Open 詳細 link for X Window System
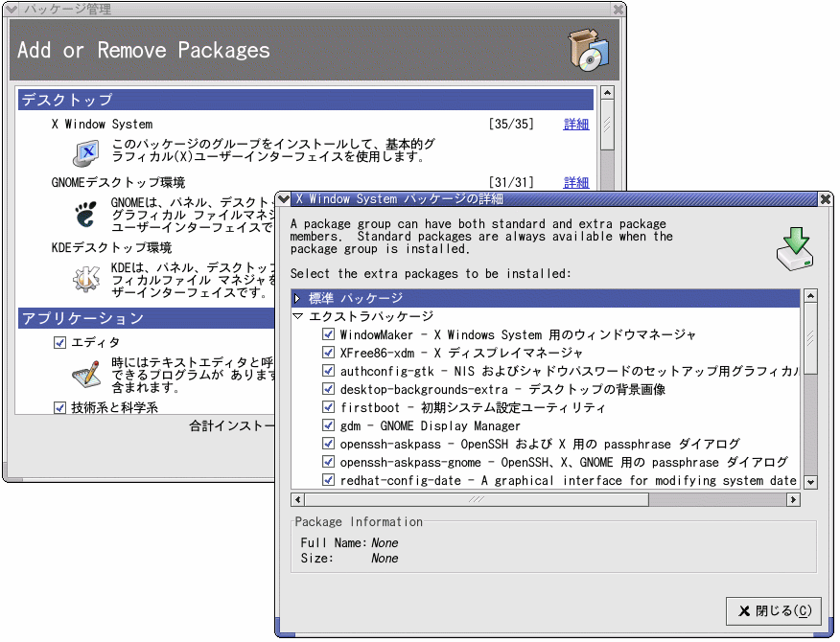 [576, 125]
